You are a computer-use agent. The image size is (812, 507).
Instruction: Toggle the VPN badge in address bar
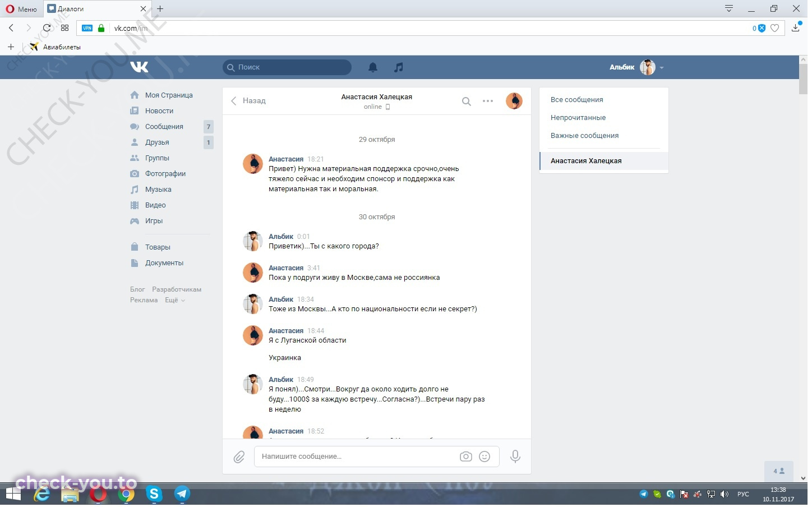(87, 28)
